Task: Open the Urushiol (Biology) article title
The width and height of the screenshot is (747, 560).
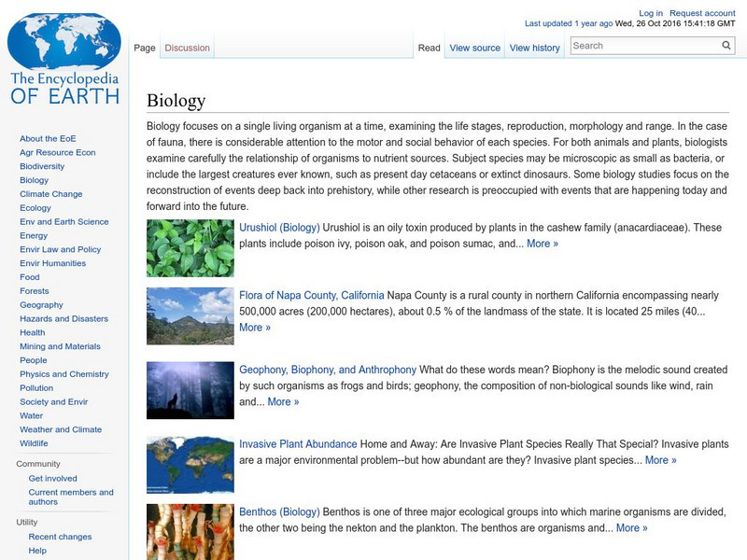Action: [279, 227]
